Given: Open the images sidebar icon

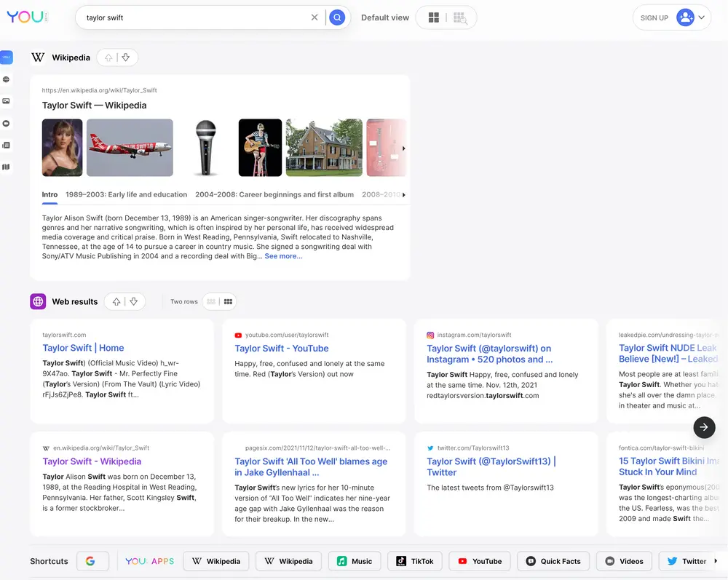Looking at the screenshot, I should tap(7, 101).
